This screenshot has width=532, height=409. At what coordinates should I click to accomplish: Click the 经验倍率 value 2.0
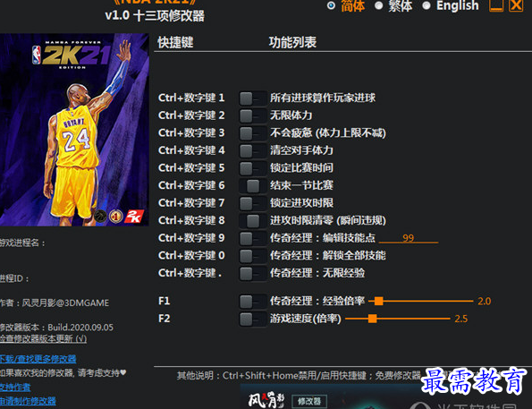484,302
